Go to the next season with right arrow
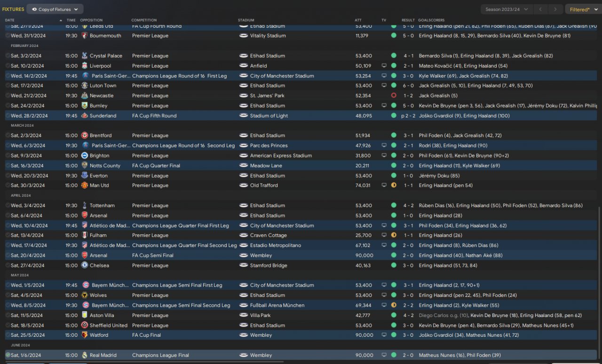This screenshot has height=364, width=602. (556, 9)
